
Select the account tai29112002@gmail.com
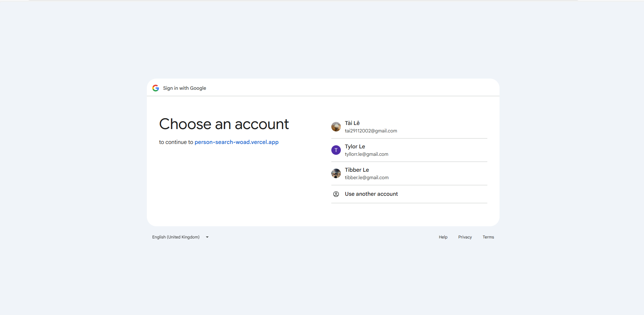(371, 131)
